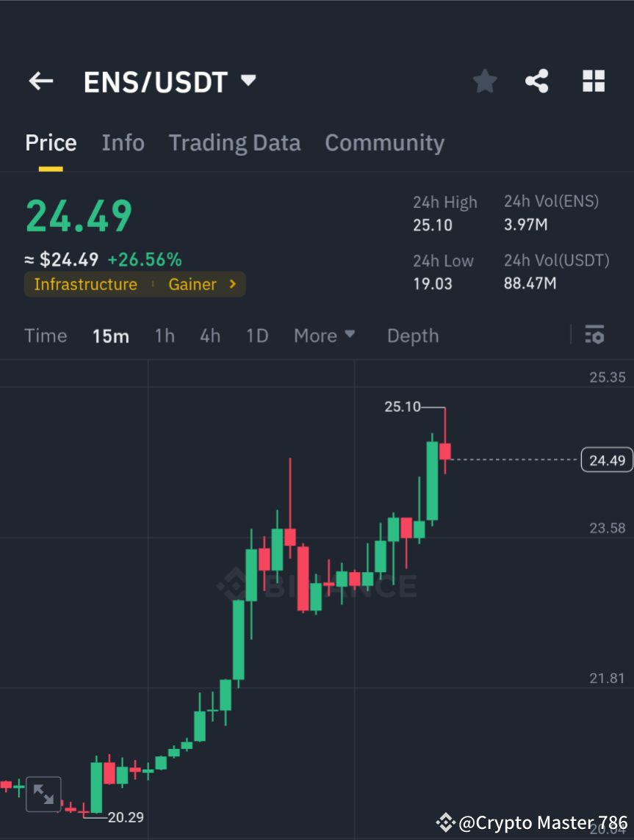Select the 15m candlestick chart area

[111, 335]
